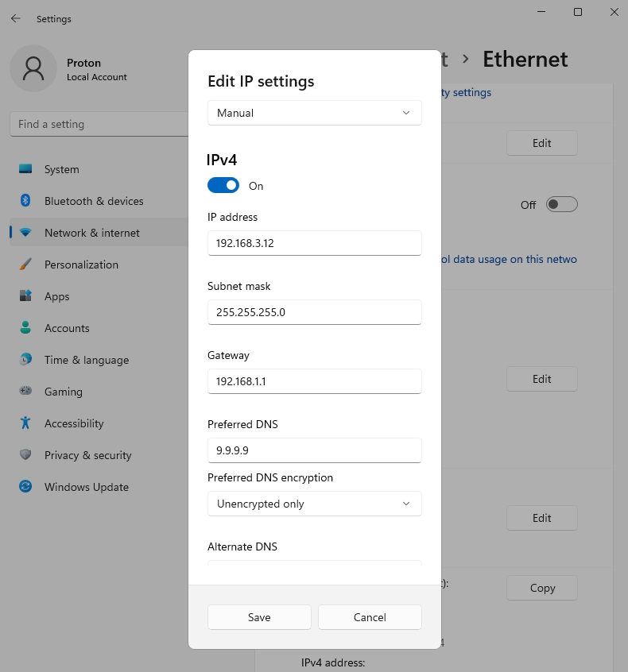
Task: Click the Copy button on Ethernet page
Action: (x=542, y=588)
